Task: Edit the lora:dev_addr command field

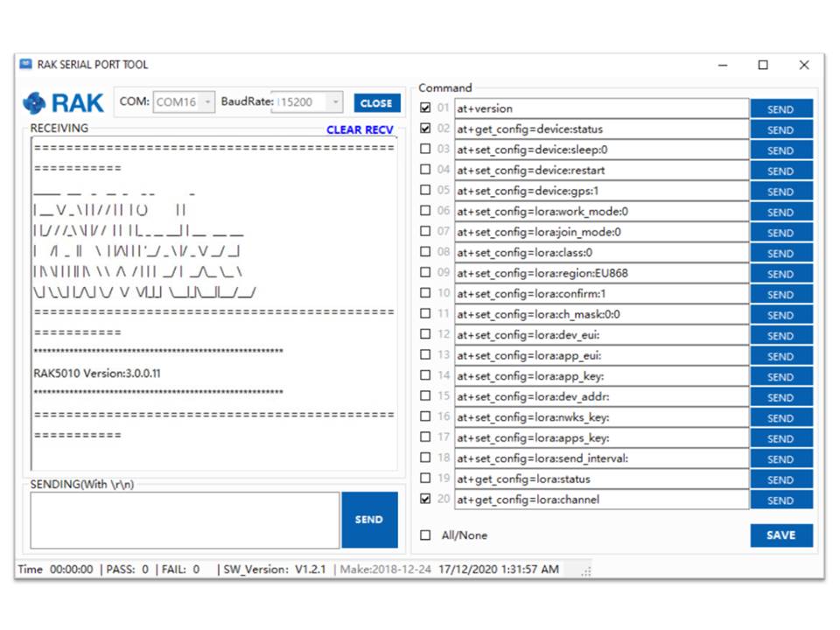Action: coord(602,396)
